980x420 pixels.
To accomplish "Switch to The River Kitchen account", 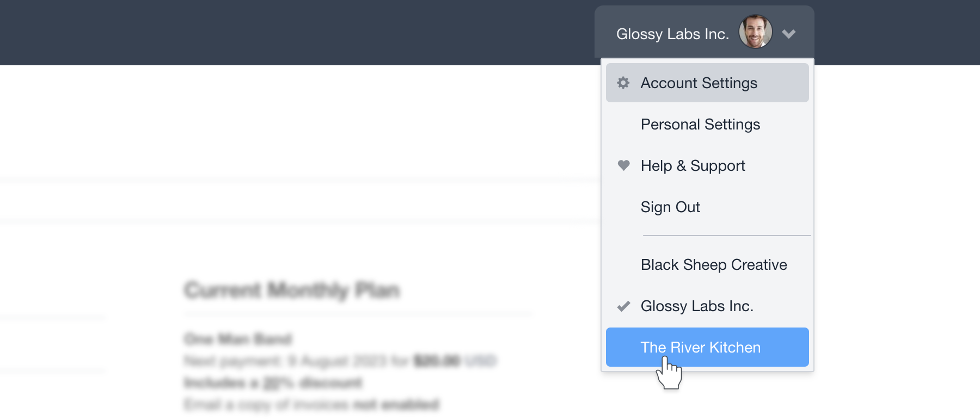I will tap(707, 347).
